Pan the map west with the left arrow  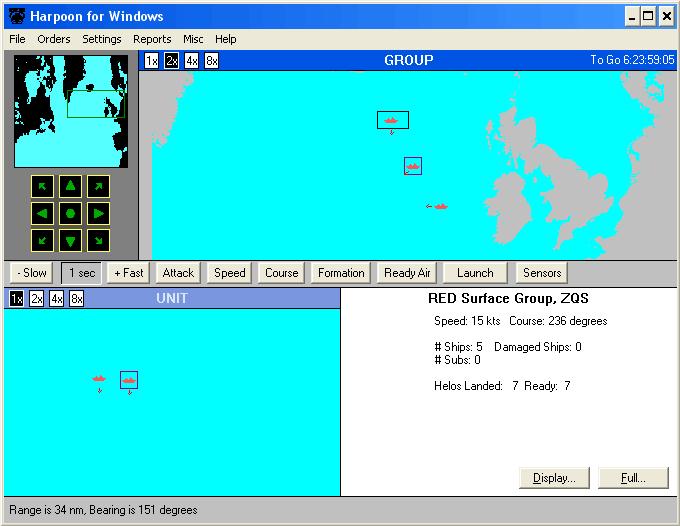42,213
